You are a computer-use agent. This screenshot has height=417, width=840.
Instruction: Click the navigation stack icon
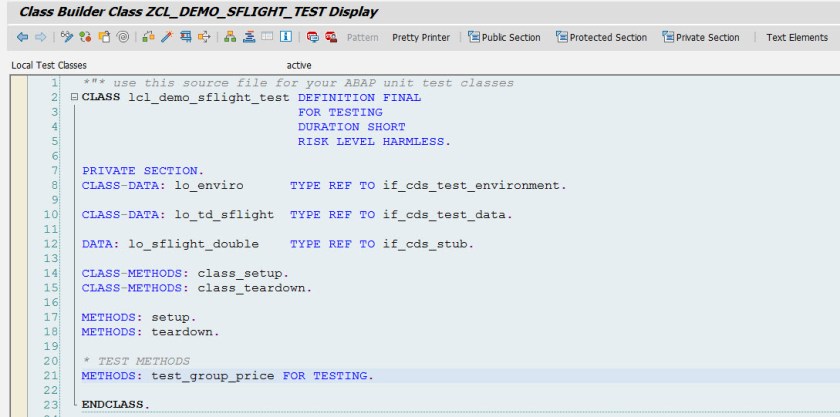pyautogui.click(x=249, y=37)
